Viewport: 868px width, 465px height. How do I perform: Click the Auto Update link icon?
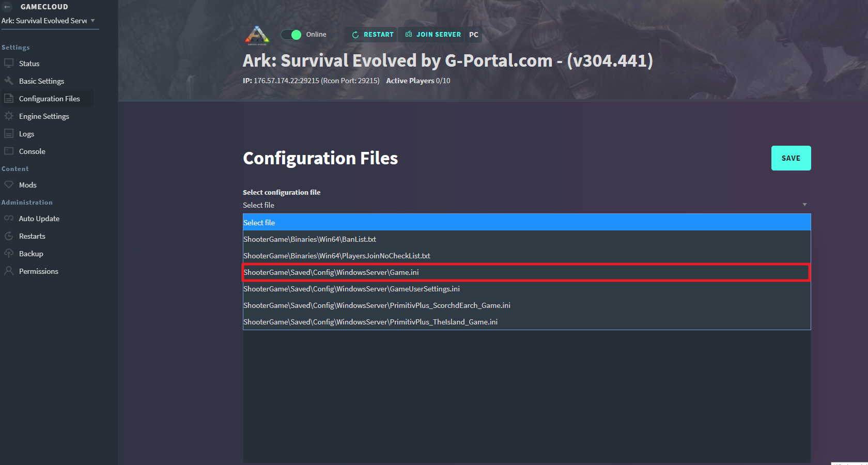click(9, 218)
